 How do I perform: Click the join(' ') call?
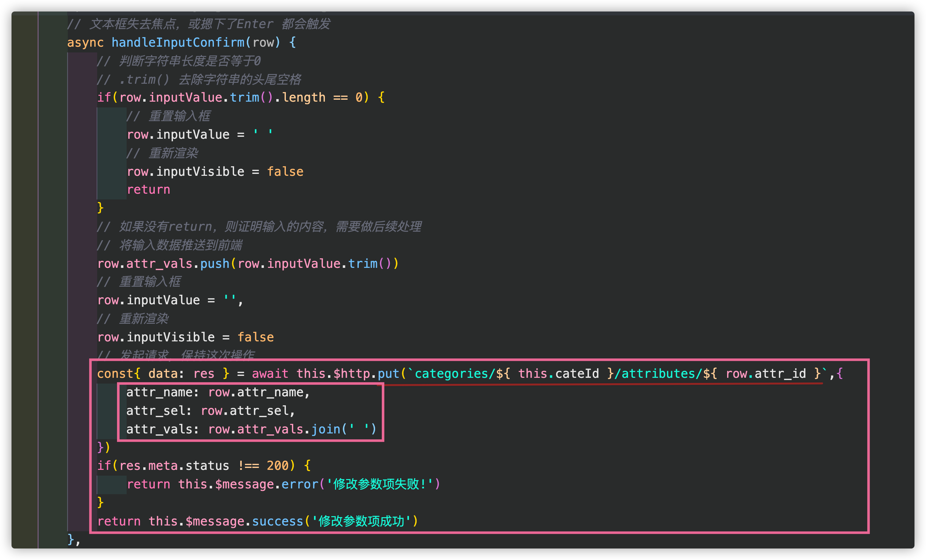344,429
